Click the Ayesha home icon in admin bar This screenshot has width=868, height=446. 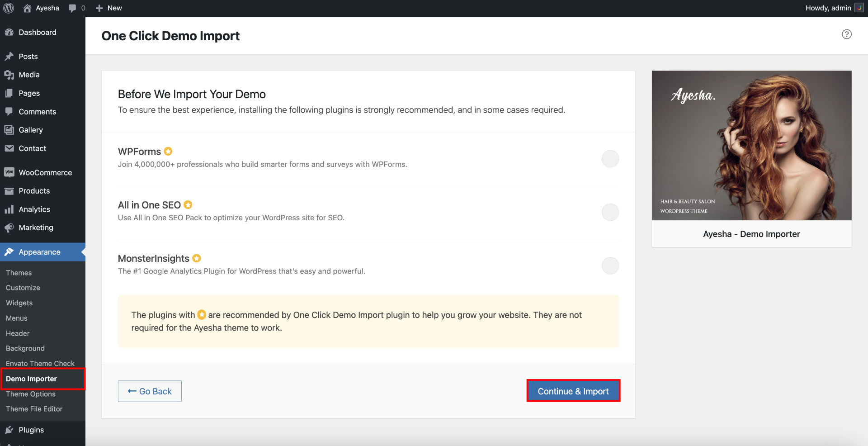(28, 8)
